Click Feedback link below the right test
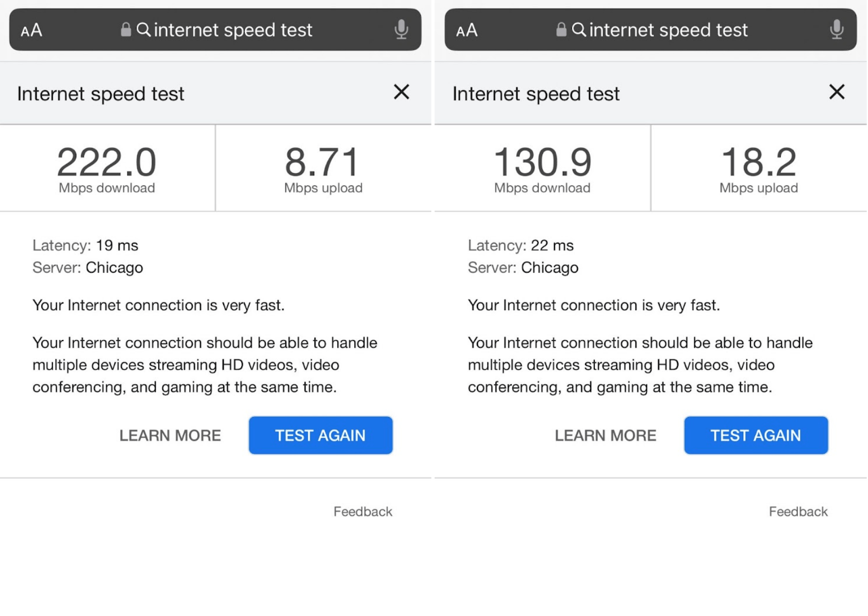This screenshot has width=868, height=616. [798, 511]
